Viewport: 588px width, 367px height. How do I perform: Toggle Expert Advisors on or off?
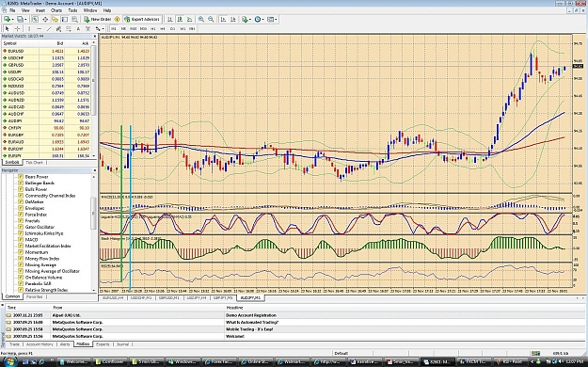[142, 19]
